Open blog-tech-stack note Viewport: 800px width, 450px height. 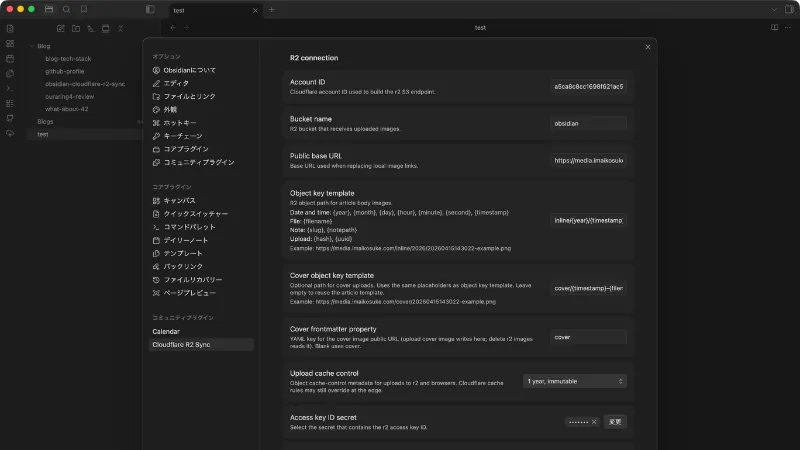68,59
